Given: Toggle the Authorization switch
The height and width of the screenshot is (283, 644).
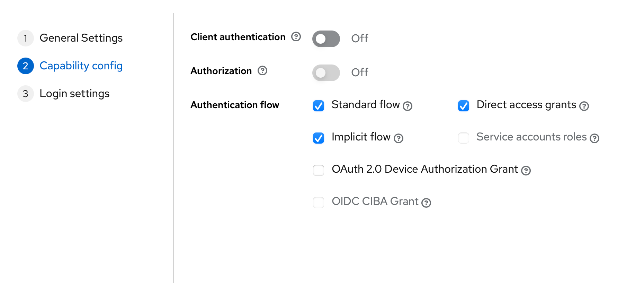Looking at the screenshot, I should coord(326,72).
